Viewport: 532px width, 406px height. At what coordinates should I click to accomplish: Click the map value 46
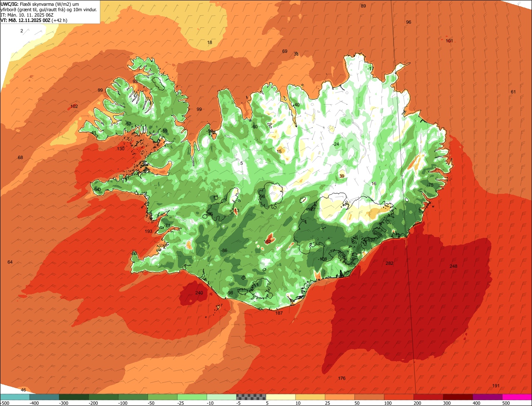click(23, 390)
